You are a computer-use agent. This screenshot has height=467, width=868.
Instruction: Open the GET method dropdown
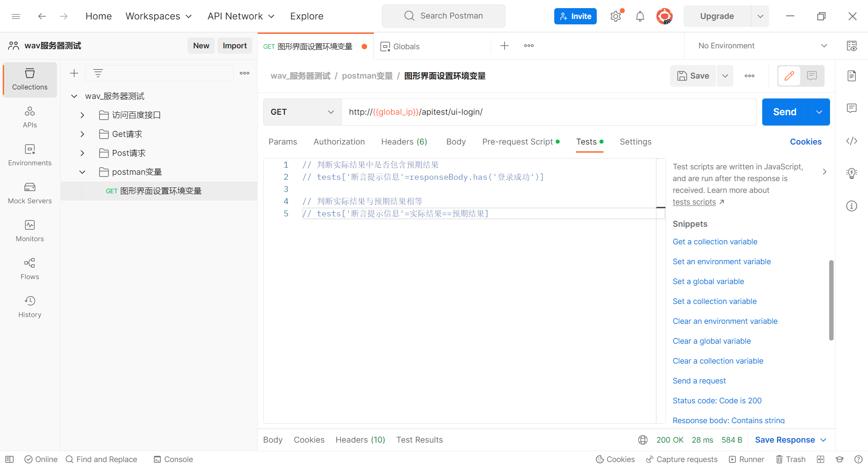point(302,112)
